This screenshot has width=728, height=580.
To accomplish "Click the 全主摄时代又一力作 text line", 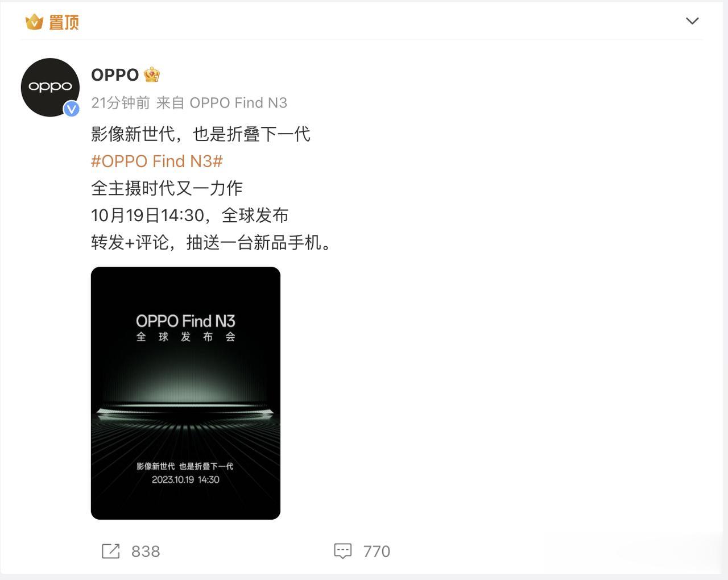I will [x=167, y=188].
